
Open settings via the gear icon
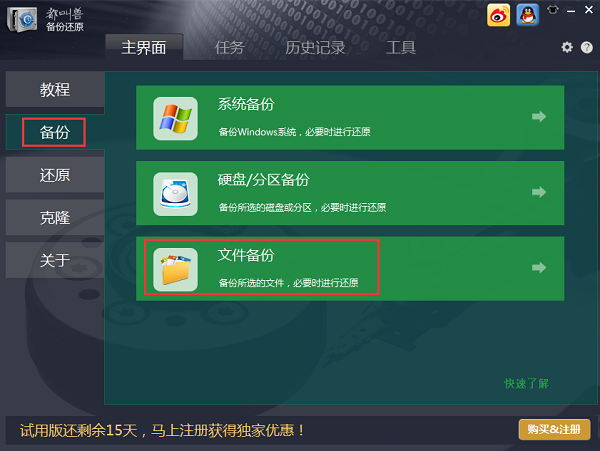[567, 47]
